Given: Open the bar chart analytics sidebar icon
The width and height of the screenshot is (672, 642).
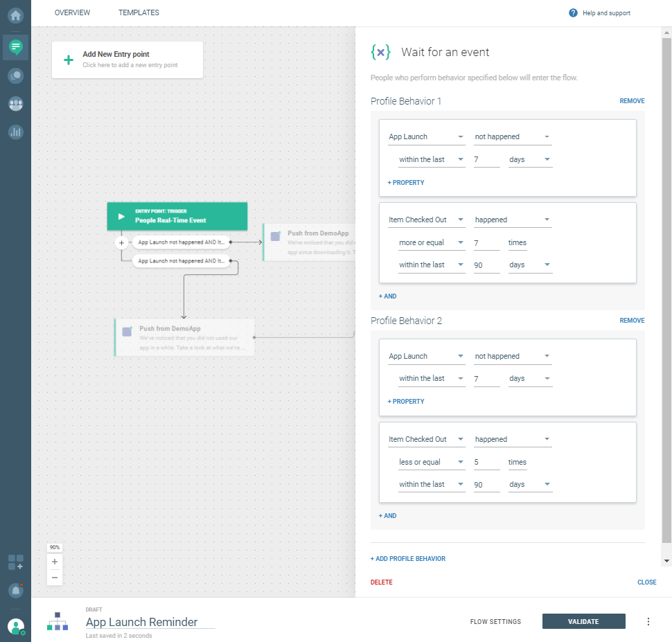Looking at the screenshot, I should (x=15, y=132).
